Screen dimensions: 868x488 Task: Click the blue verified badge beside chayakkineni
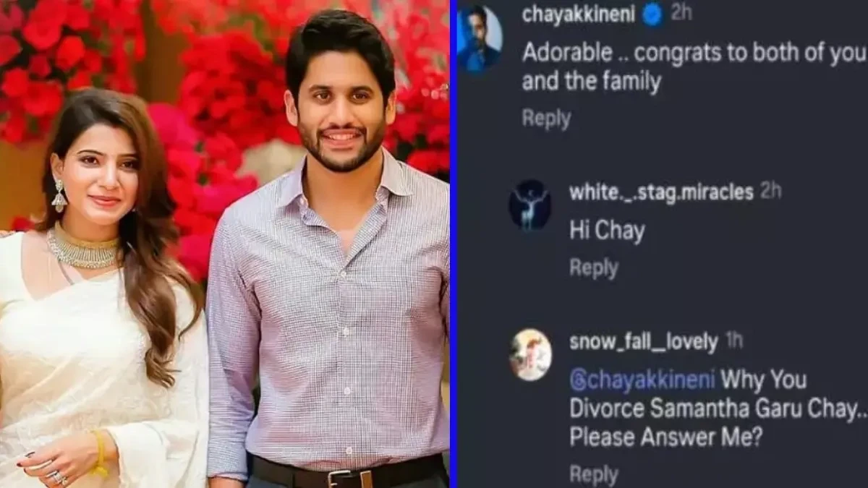pyautogui.click(x=652, y=15)
